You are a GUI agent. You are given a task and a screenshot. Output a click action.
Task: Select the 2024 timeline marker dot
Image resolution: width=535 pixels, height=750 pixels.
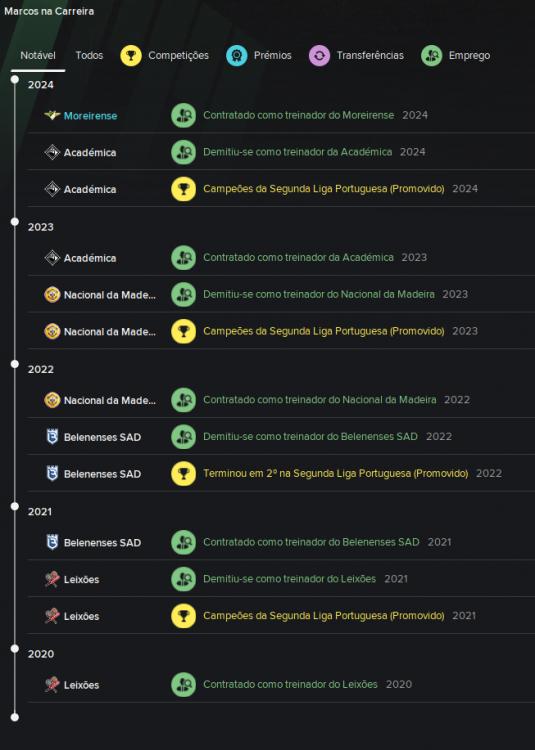(15, 79)
